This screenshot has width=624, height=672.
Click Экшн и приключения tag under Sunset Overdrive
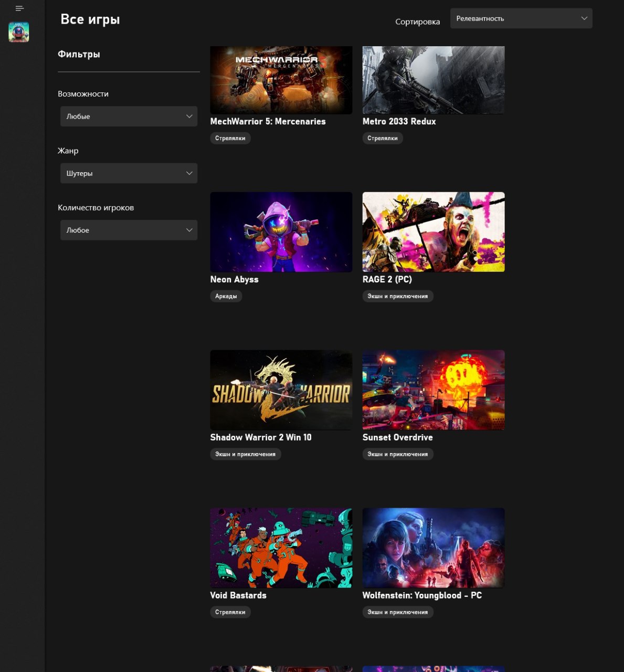pyautogui.click(x=398, y=454)
